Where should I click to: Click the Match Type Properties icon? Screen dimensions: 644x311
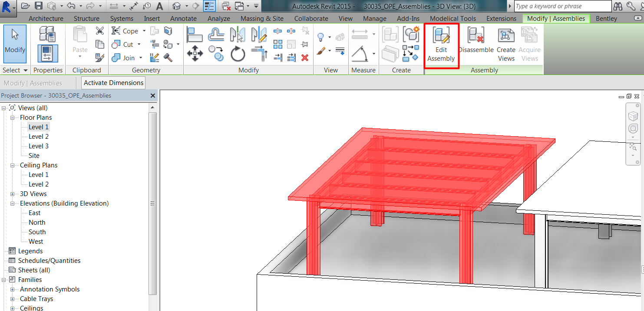click(x=100, y=58)
